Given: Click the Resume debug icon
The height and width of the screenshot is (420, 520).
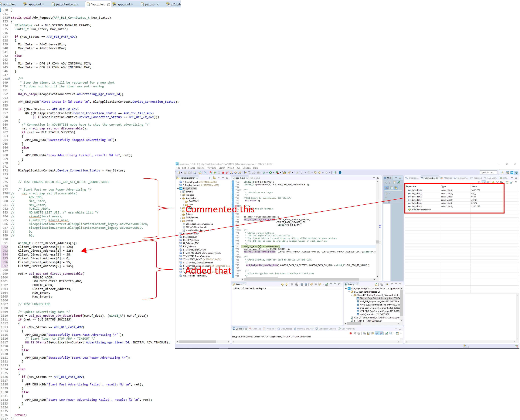Looking at the screenshot, I should coord(215,173).
